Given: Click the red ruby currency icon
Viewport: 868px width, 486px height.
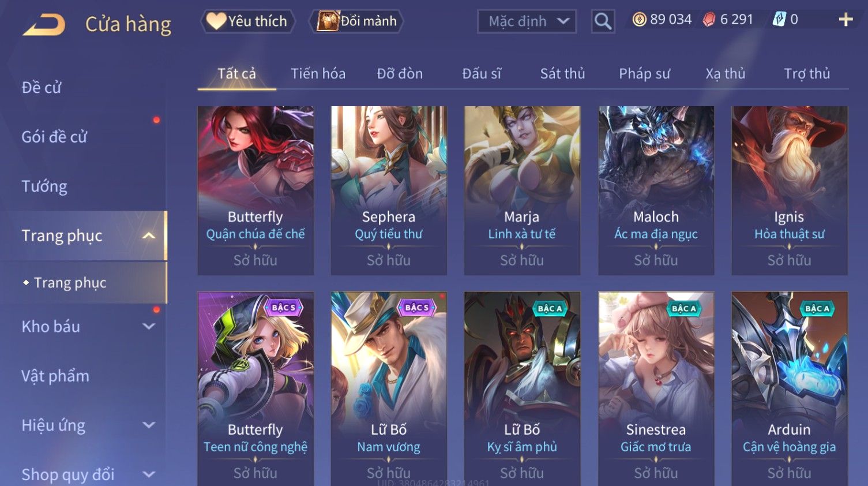Looking at the screenshot, I should 709,20.
